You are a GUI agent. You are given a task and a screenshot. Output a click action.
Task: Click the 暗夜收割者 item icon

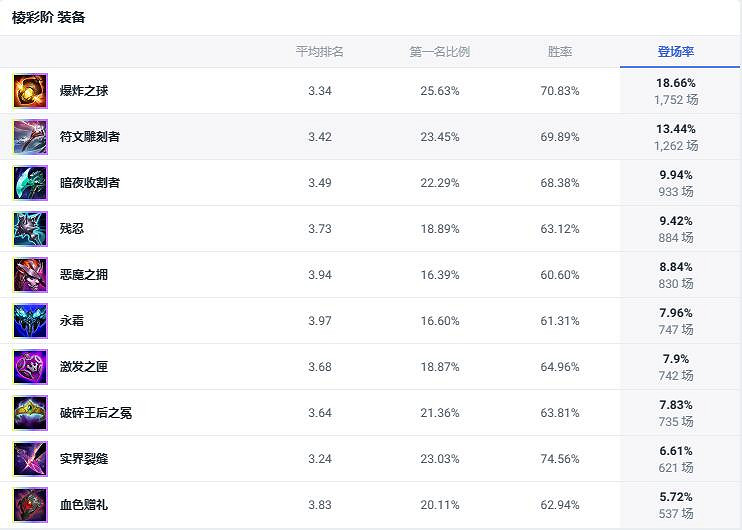pyautogui.click(x=30, y=183)
